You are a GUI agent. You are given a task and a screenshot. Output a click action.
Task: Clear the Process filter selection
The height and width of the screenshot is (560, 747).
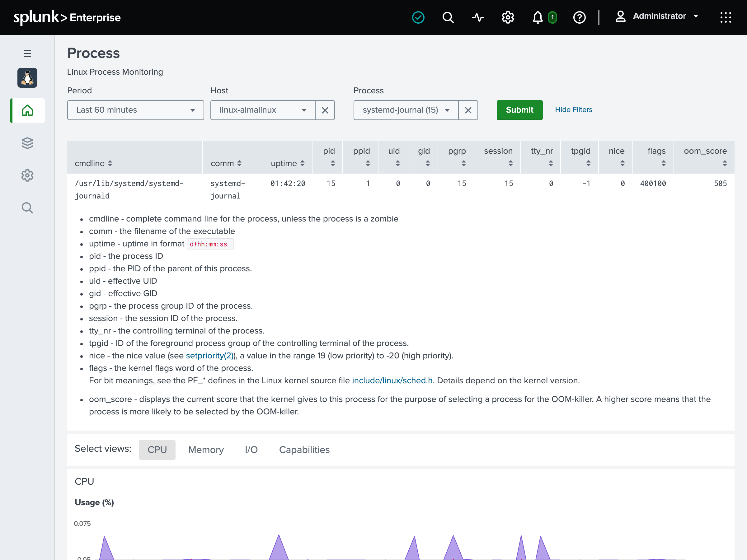coord(468,110)
